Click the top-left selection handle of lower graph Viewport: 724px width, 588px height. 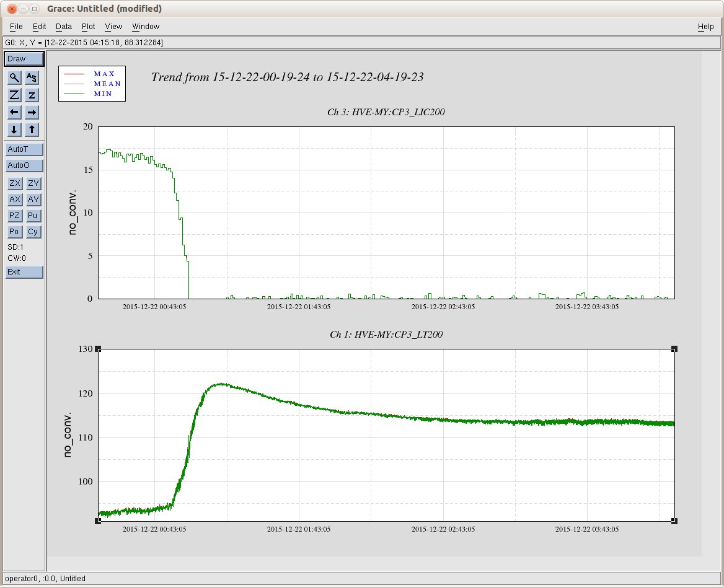click(98, 349)
